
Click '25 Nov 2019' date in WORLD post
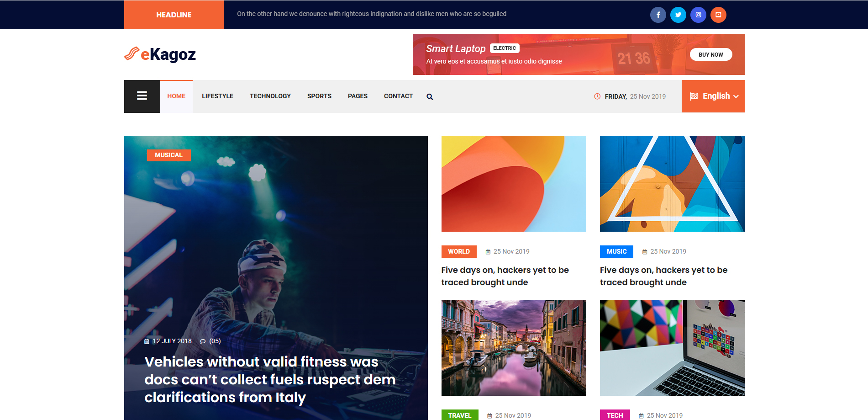click(x=511, y=251)
